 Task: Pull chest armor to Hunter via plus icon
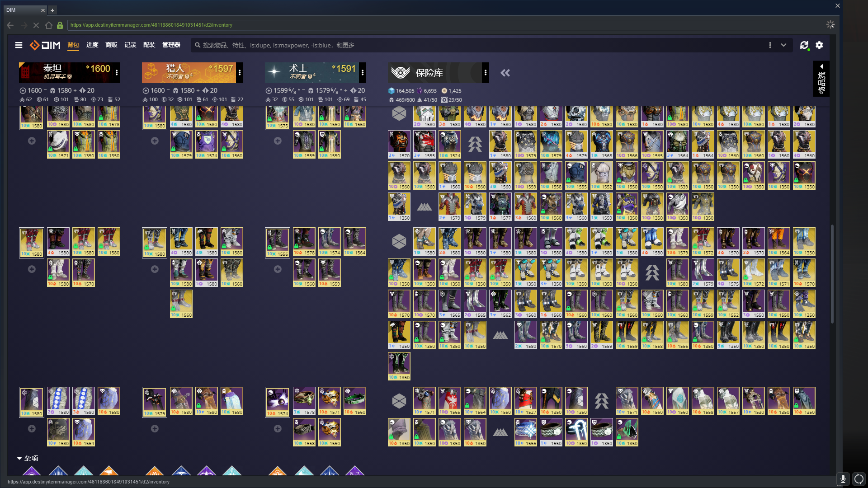(x=155, y=141)
